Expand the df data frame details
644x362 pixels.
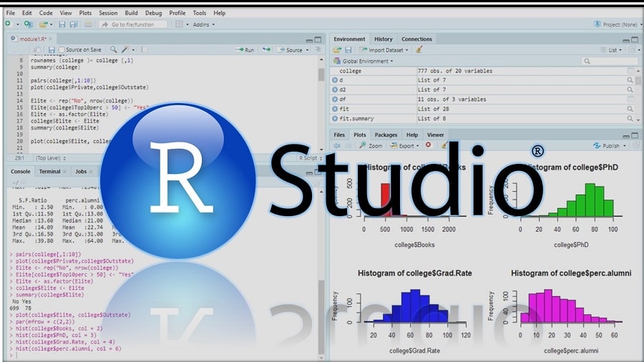(x=335, y=99)
